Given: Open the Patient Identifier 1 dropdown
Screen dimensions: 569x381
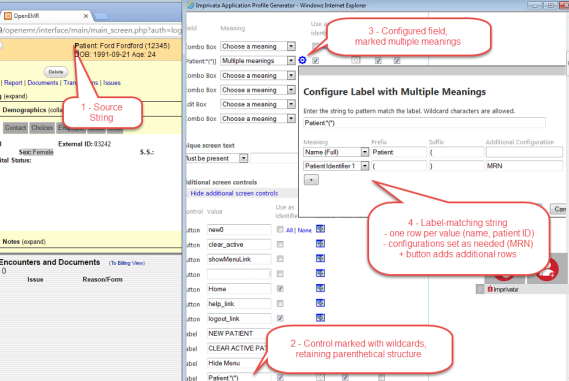Looking at the screenshot, I should 336,166.
